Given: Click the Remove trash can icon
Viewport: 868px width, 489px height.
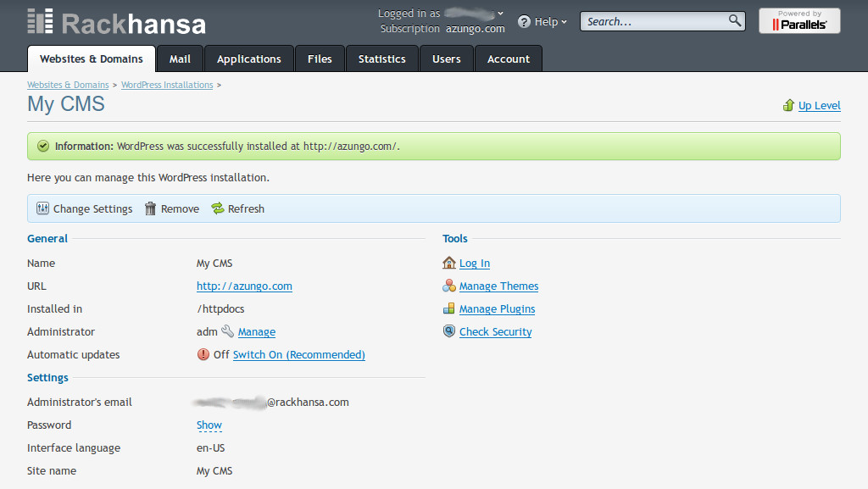Looking at the screenshot, I should [x=150, y=208].
